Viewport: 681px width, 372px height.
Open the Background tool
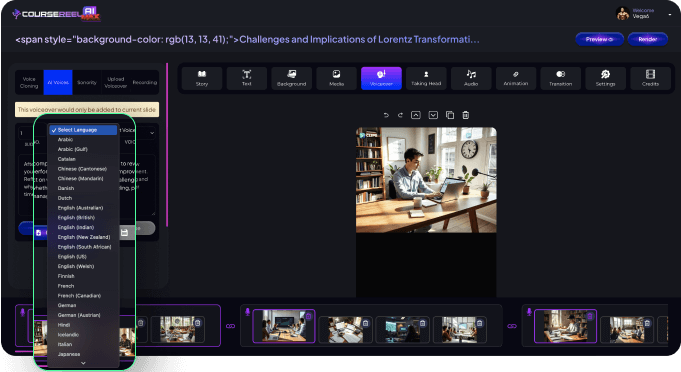pos(291,78)
